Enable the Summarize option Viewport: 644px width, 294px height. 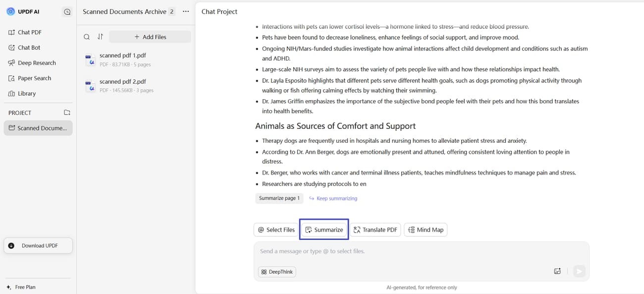tap(324, 230)
